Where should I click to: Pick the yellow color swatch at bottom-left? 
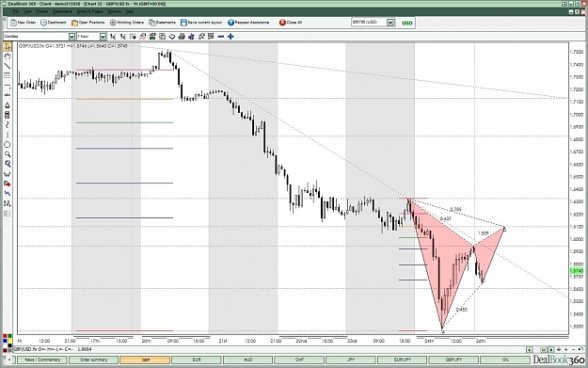pyautogui.click(x=9, y=341)
